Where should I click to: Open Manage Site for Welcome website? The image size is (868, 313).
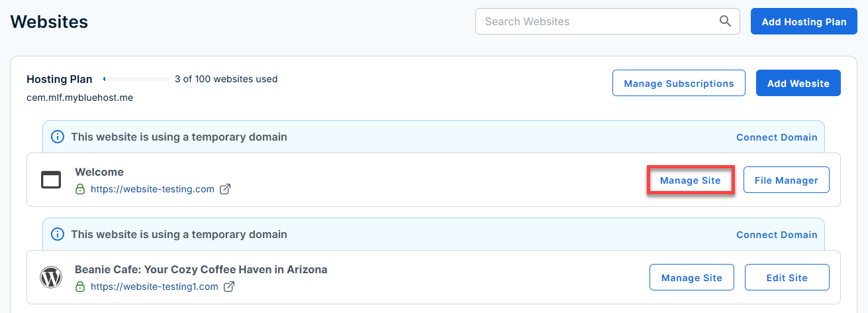pos(691,180)
